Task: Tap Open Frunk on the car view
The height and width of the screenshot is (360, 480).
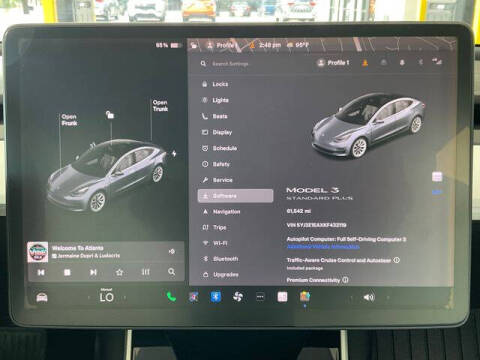Action: pyautogui.click(x=69, y=120)
